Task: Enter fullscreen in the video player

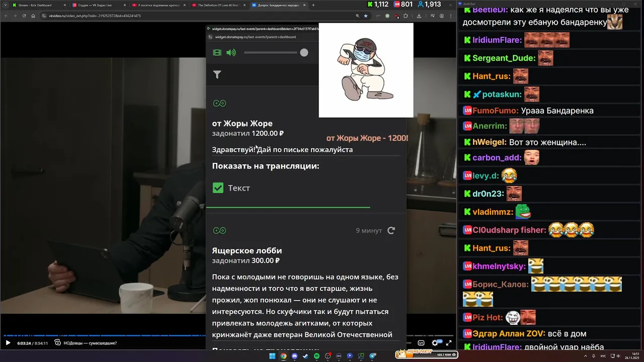Action: point(449,343)
